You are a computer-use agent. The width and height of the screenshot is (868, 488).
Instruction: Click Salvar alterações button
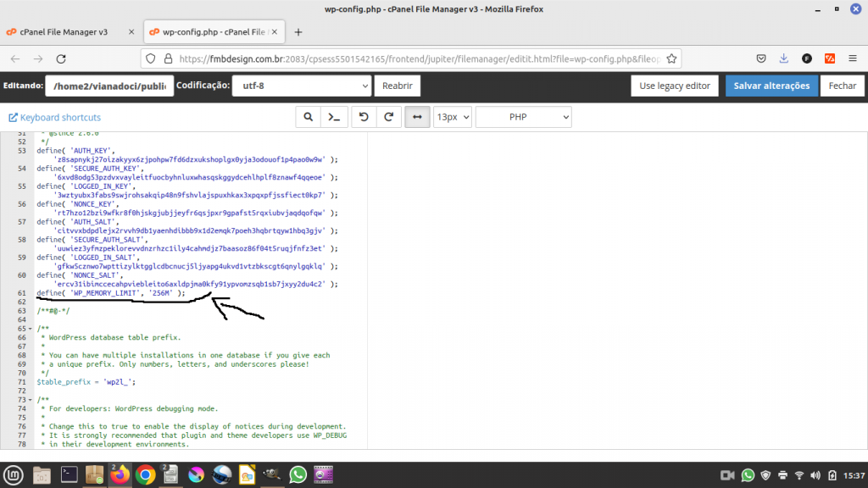click(771, 86)
